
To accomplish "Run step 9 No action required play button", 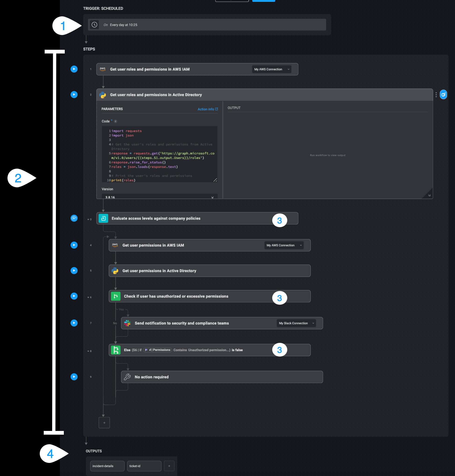I will click(x=74, y=377).
